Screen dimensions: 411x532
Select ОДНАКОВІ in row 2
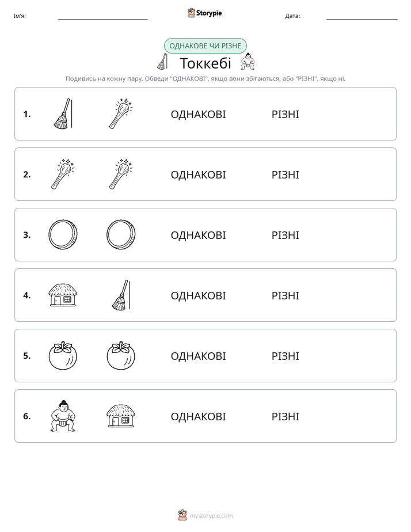198,174
